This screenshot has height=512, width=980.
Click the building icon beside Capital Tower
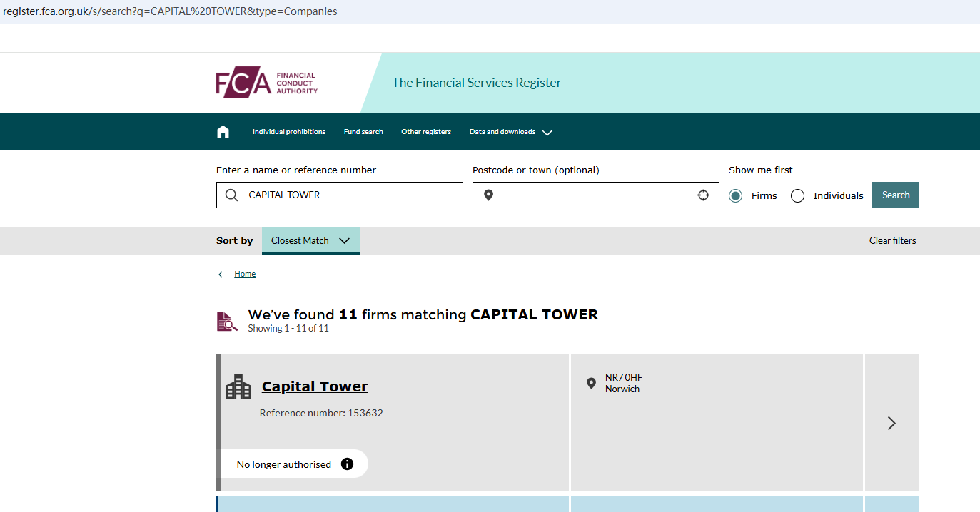pyautogui.click(x=238, y=386)
